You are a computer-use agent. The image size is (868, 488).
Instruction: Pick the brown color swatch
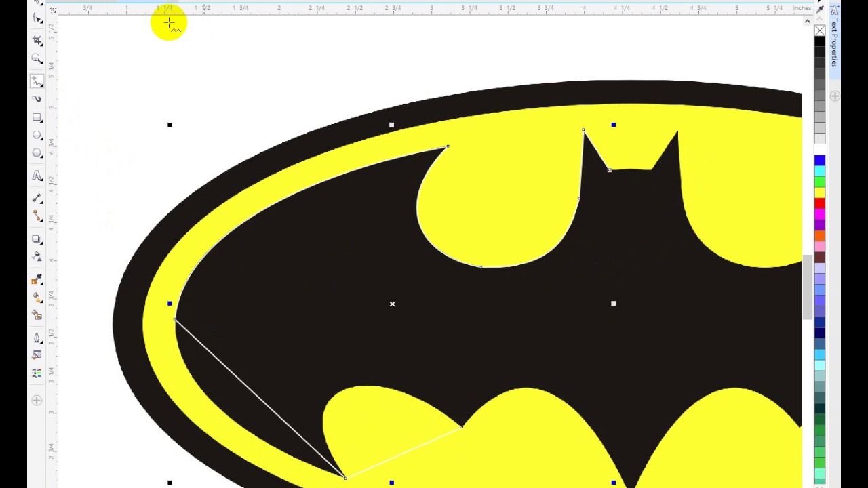point(820,258)
